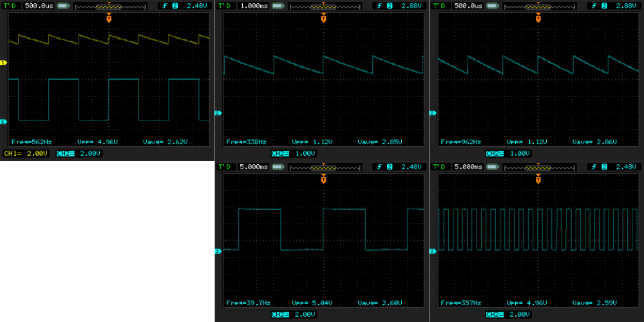Click the battery icon in the Freq=357Hz capture
Image resolution: width=644 pixels, height=322 pixels.
[492, 167]
